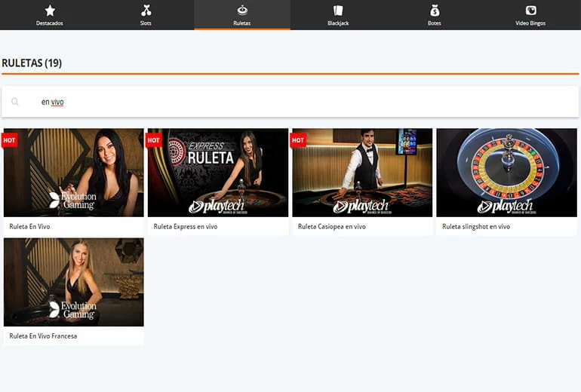Image resolution: width=581 pixels, height=392 pixels.
Task: Click the Destacados star icon
Action: point(50,11)
